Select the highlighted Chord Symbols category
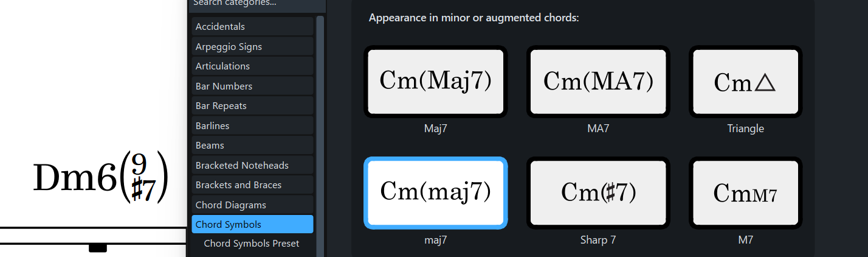Screen dimensions: 868x257 click(x=252, y=225)
